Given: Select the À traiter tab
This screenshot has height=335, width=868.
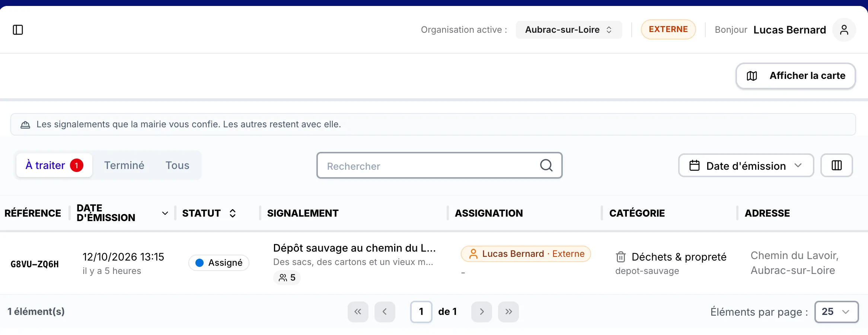Looking at the screenshot, I should point(54,165).
